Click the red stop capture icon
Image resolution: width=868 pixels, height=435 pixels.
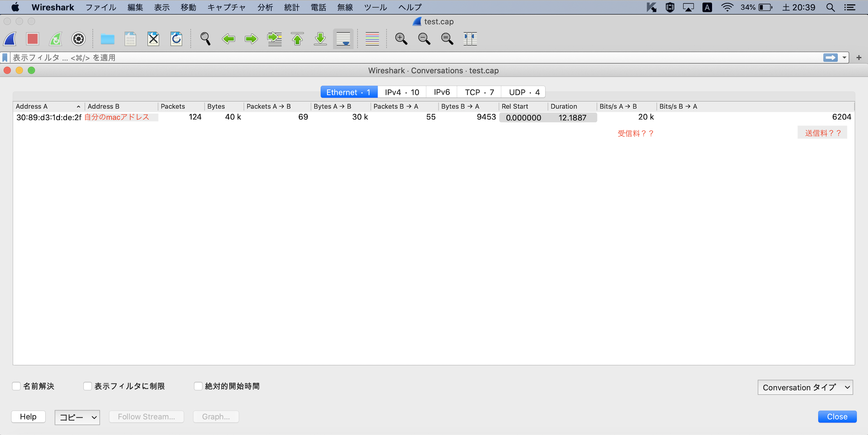33,39
